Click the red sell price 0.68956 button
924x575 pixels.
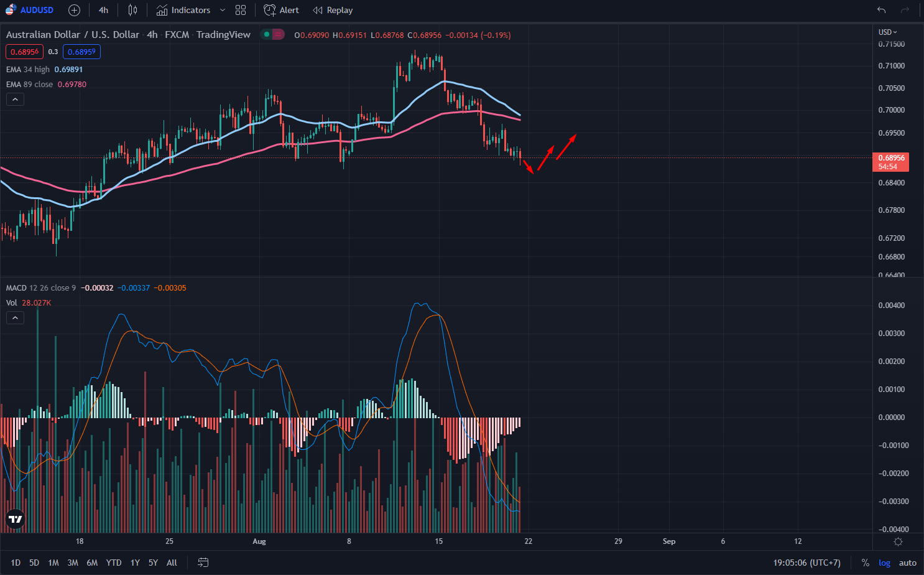click(x=24, y=52)
